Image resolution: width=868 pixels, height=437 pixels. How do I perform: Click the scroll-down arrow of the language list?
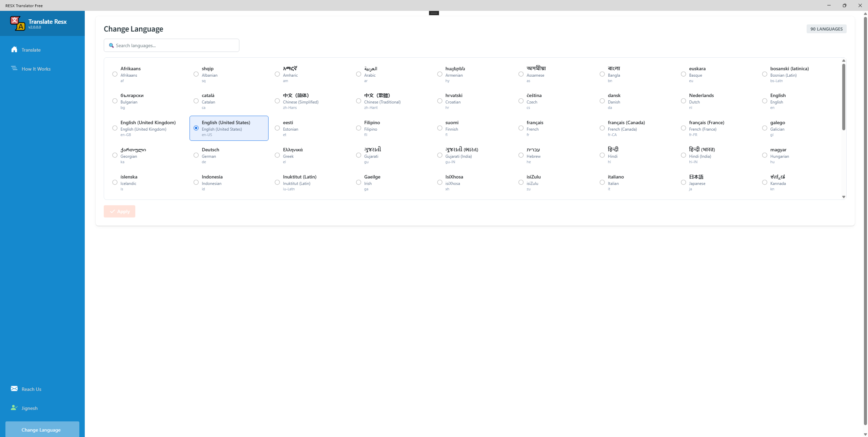844,196
